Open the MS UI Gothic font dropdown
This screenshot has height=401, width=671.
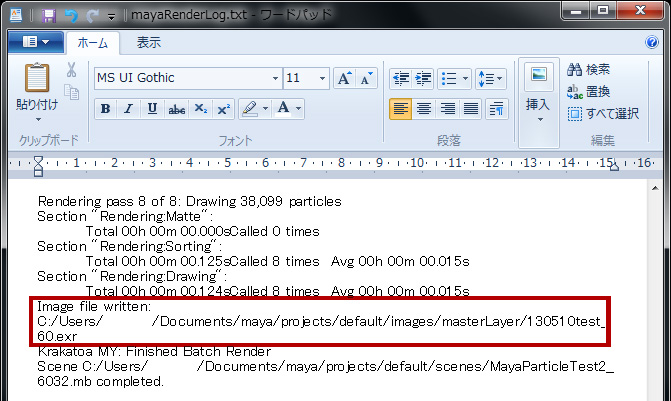click(275, 78)
